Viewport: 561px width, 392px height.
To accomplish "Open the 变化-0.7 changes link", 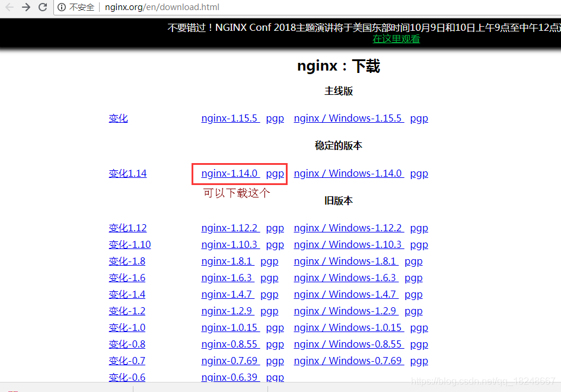I will (x=127, y=361).
